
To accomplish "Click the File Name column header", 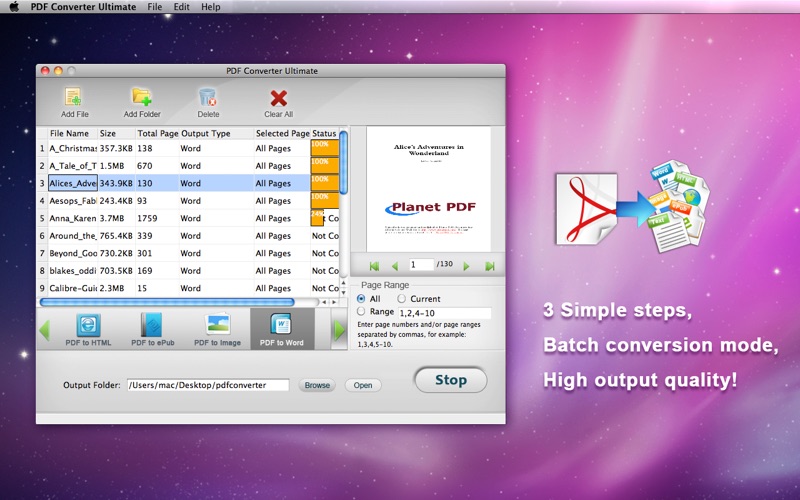I will (72, 133).
